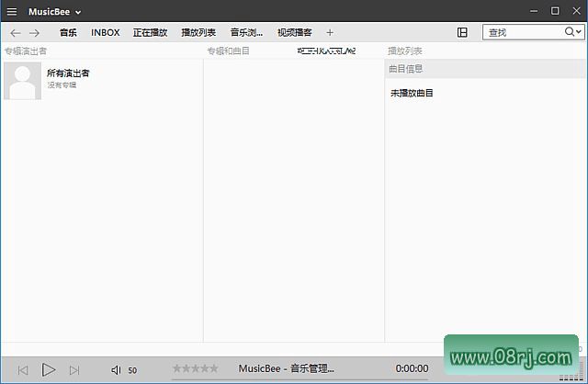
Task: Click the 专辑和曲目 panel header
Action: [229, 51]
